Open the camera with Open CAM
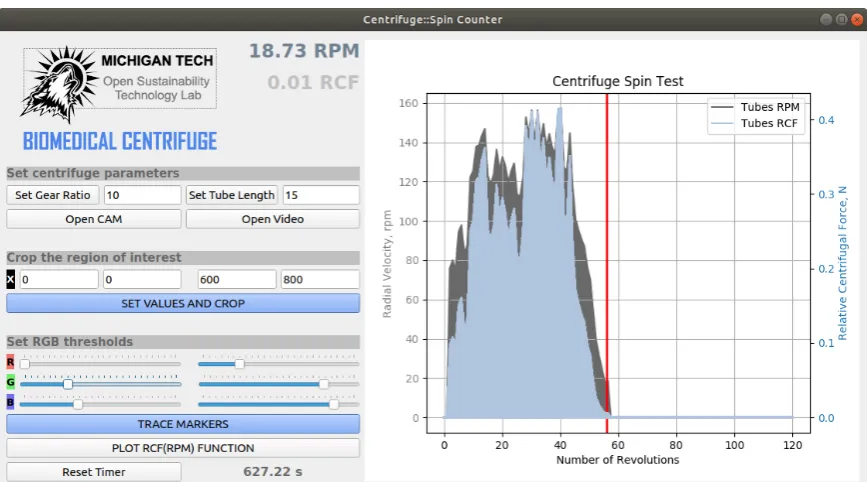 (x=93, y=219)
